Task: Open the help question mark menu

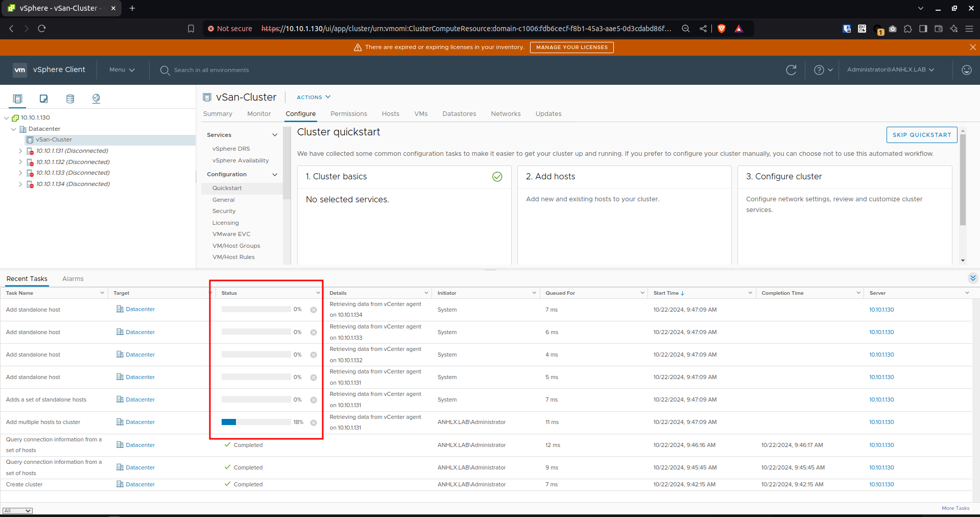Action: click(x=823, y=70)
